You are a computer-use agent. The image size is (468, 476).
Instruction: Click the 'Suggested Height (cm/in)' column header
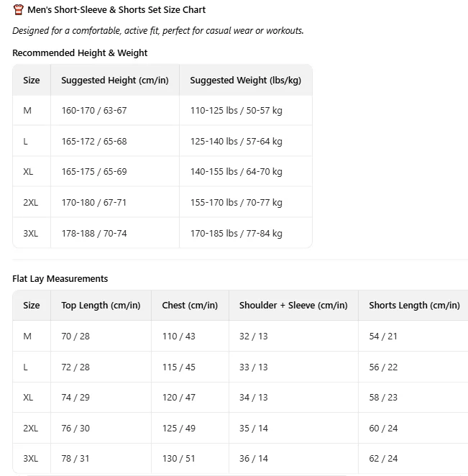(x=115, y=80)
